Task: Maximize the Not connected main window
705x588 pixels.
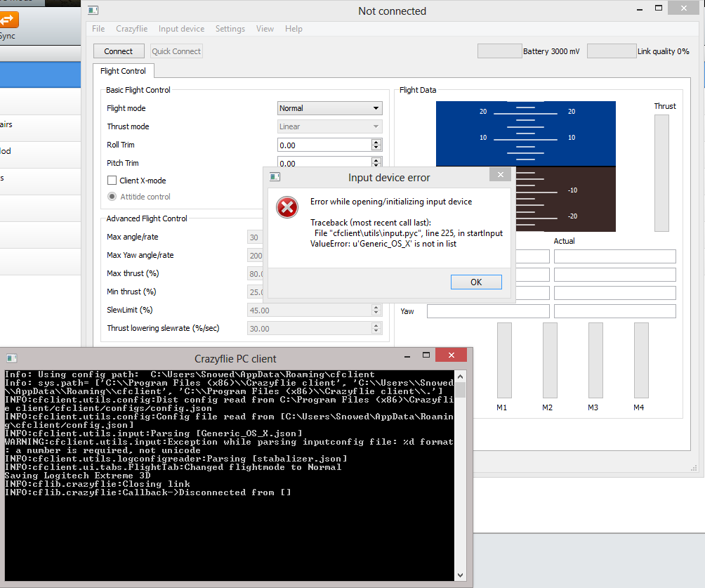Action: (x=659, y=8)
